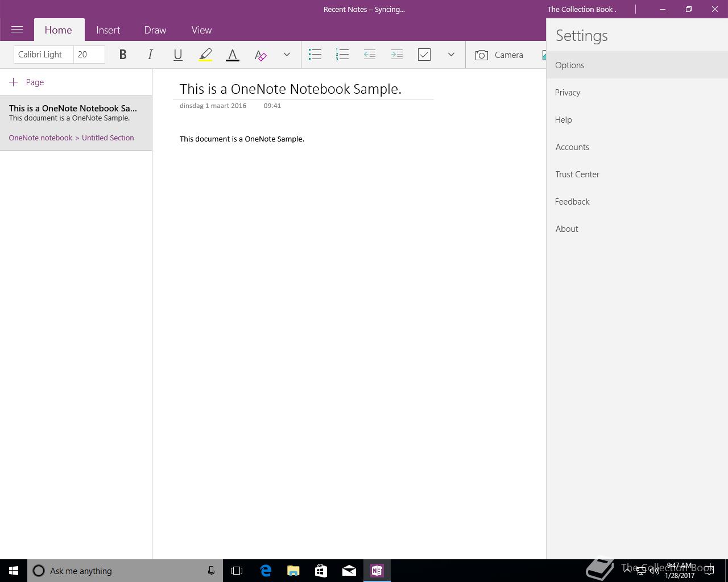
Task: Click the font size box showing 20
Action: pos(89,55)
